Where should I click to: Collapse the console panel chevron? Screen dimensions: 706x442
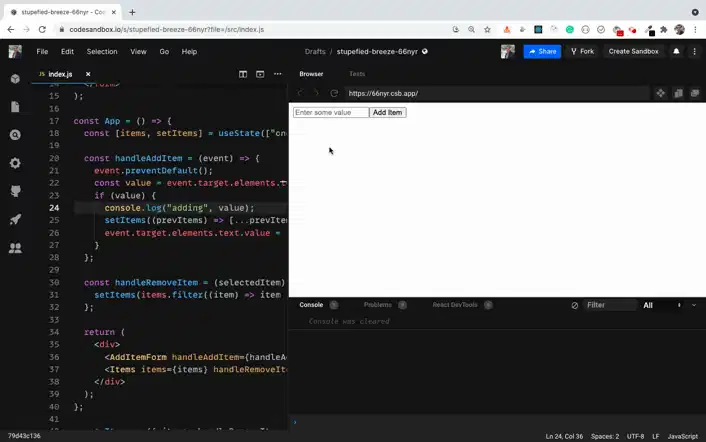pyautogui.click(x=694, y=305)
